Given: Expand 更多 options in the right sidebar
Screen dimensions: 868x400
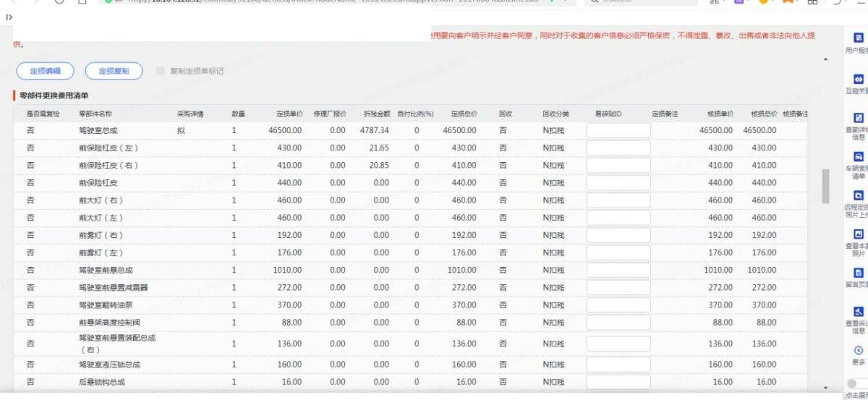Looking at the screenshot, I should click(x=859, y=351).
